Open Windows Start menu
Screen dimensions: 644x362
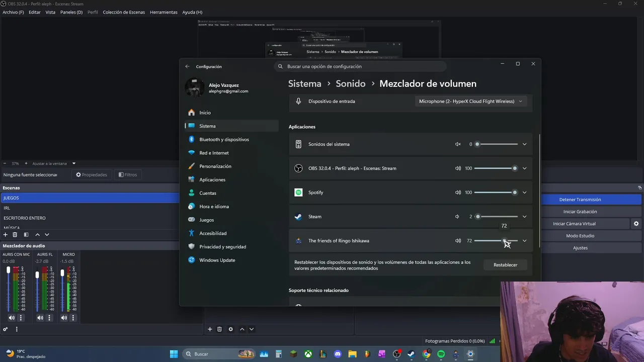tap(174, 354)
